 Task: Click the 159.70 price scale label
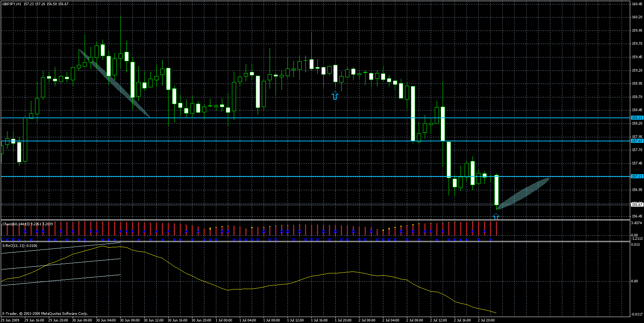pos(637,44)
